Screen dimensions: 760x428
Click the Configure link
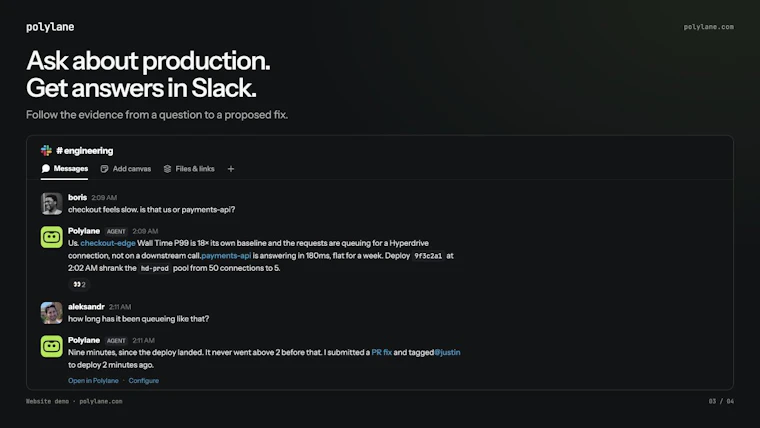143,380
